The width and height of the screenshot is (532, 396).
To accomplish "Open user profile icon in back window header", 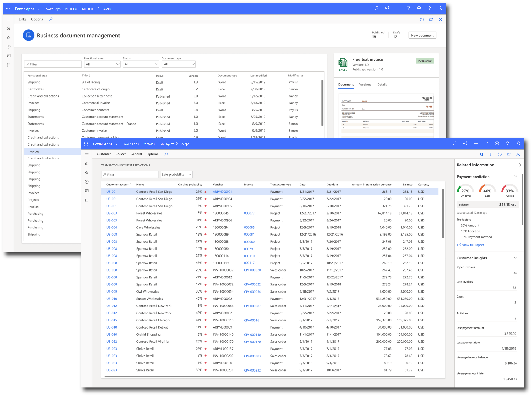I will coord(440,8).
